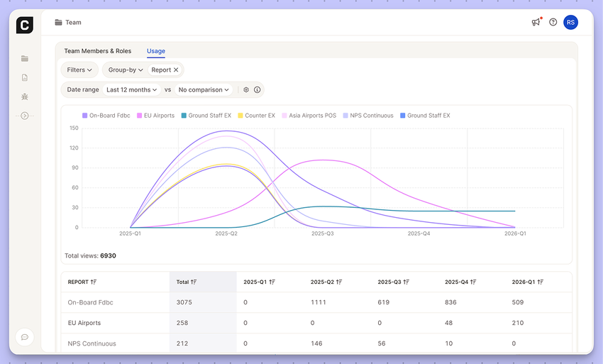Open the chat bubble at sidebar bottom

click(25, 337)
